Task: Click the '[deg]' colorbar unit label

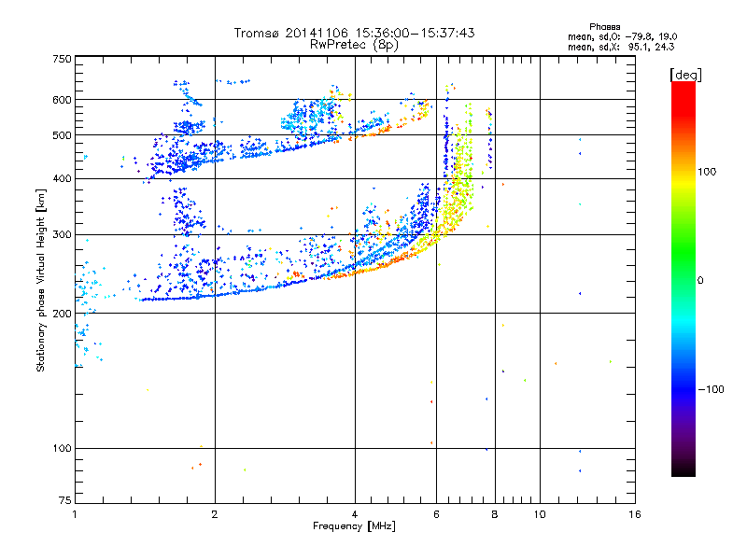Action: (685, 75)
